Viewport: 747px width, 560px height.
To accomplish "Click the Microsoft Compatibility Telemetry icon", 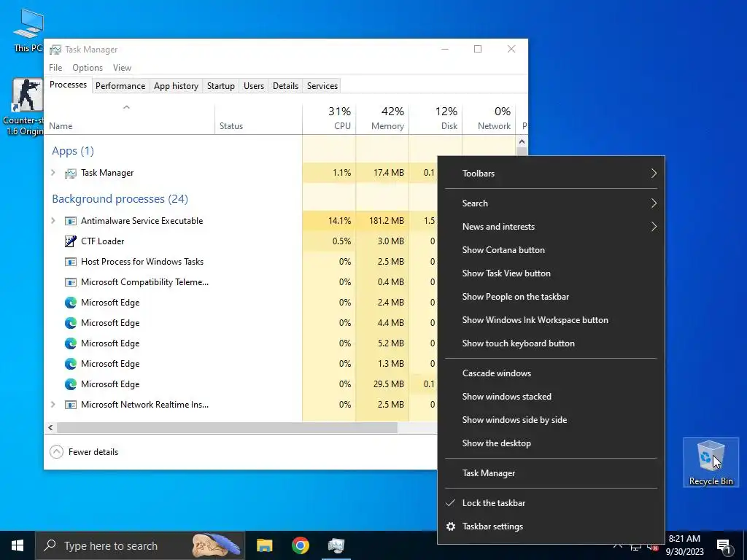I will click(x=71, y=282).
